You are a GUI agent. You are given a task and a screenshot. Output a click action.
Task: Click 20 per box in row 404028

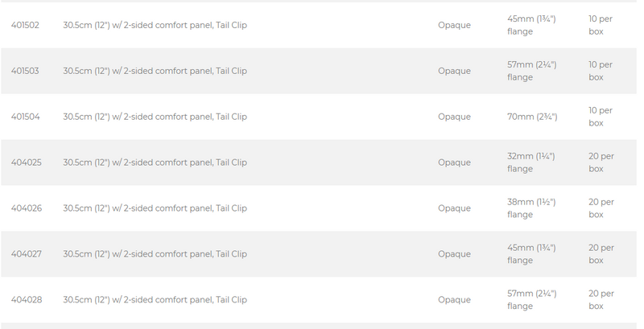tap(601, 299)
